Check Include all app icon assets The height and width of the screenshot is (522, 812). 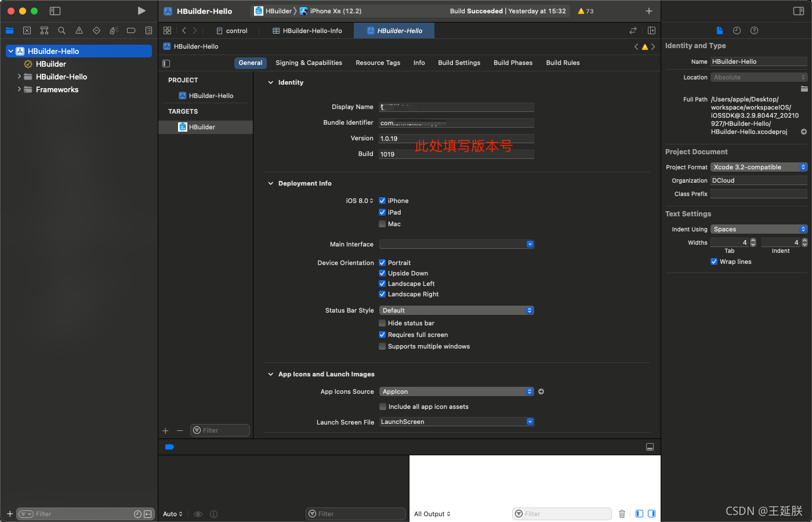coord(382,407)
